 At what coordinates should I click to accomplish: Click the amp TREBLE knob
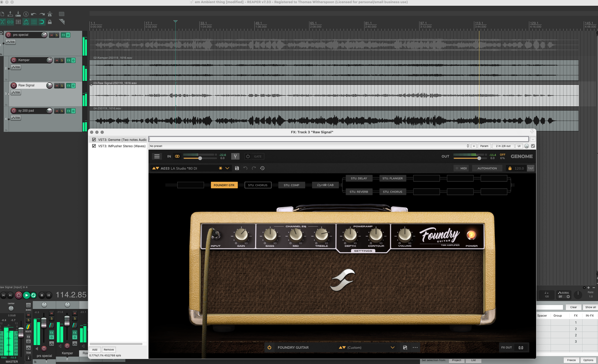(x=322, y=234)
